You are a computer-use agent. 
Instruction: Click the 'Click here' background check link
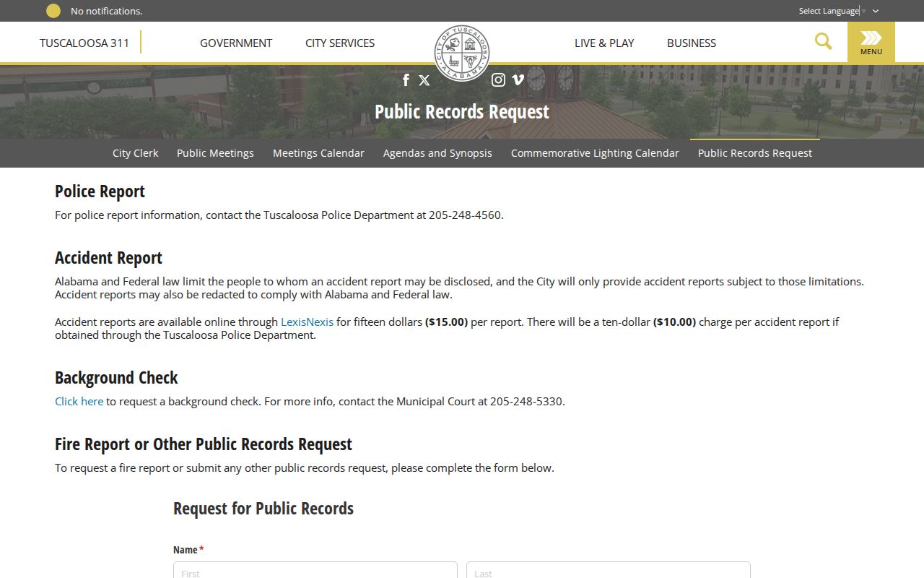tap(79, 401)
